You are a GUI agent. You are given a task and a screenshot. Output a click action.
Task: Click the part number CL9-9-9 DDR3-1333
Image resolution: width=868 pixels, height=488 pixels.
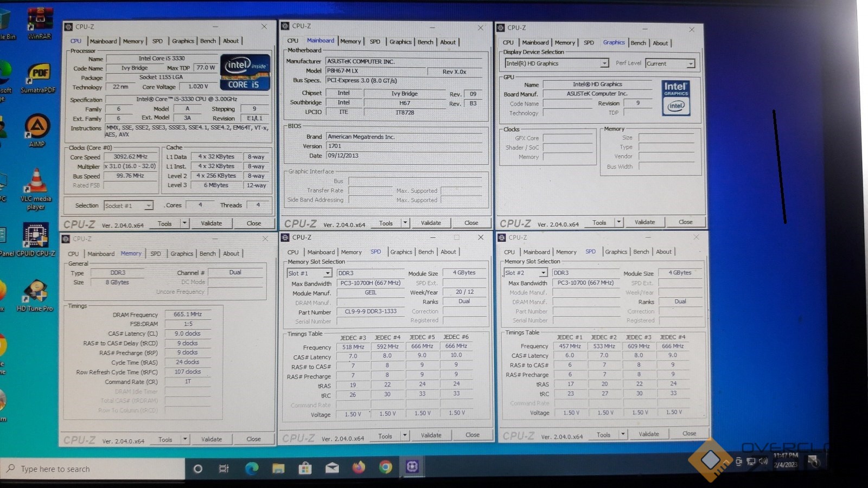[x=371, y=311]
